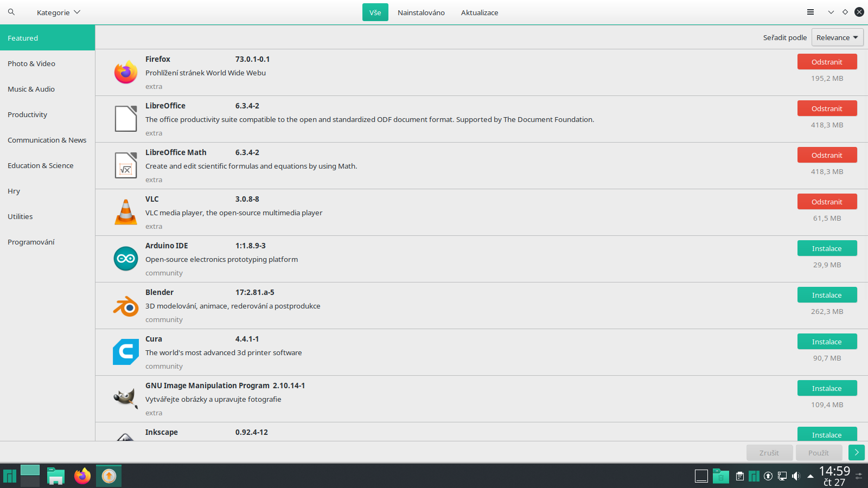Click the VLC traffic cone icon
The width and height of the screenshot is (868, 488).
(x=125, y=212)
